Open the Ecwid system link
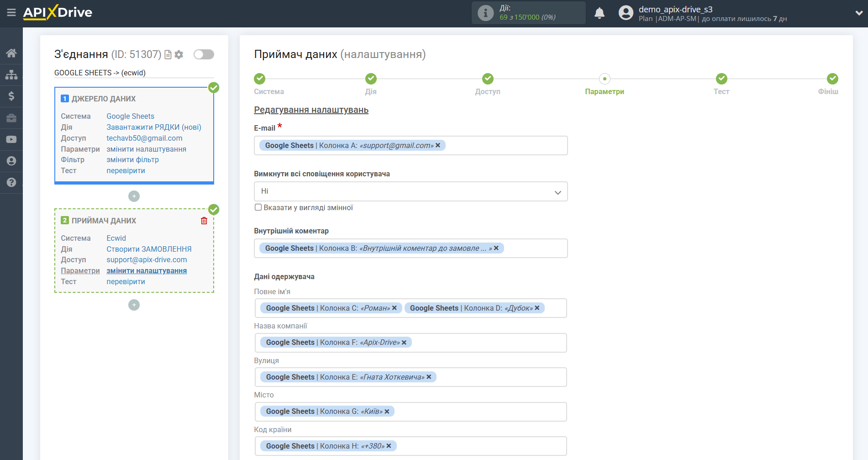 pos(116,238)
